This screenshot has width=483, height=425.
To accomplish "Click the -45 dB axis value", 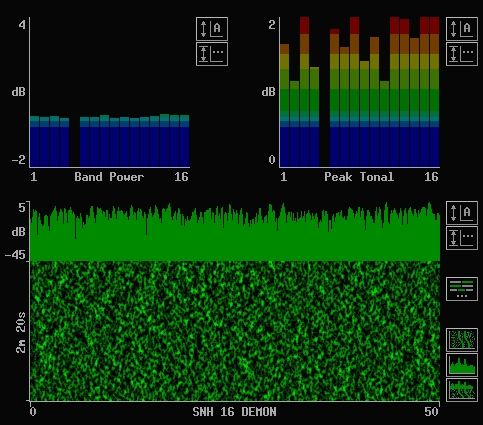I will tap(15, 255).
